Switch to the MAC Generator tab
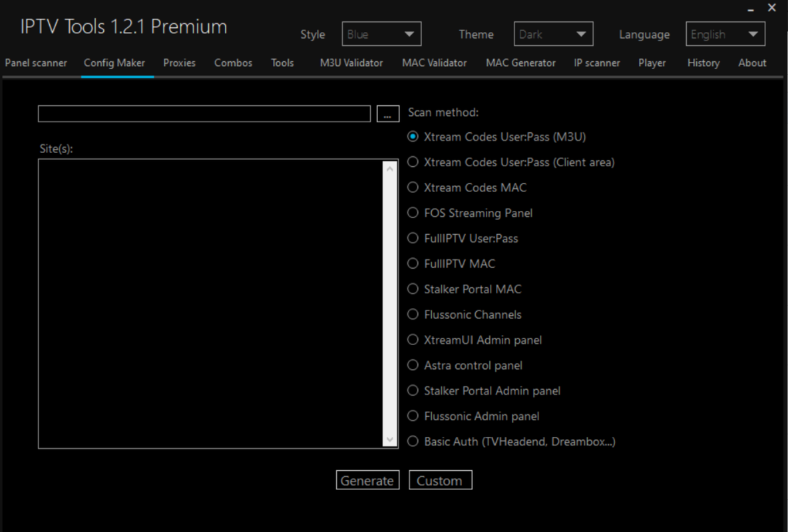 [520, 63]
